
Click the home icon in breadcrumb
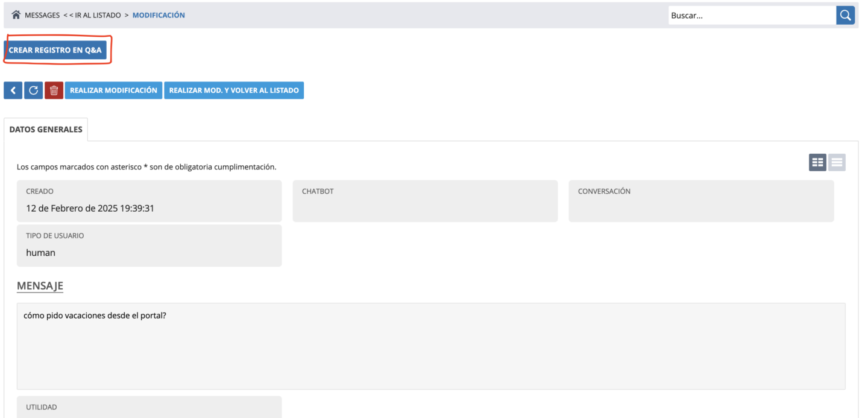[16, 15]
